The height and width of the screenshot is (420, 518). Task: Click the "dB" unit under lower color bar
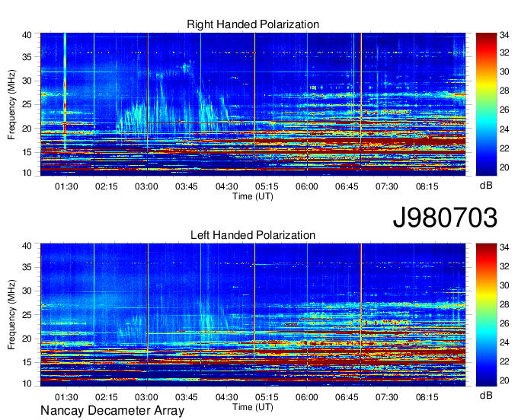486,395
